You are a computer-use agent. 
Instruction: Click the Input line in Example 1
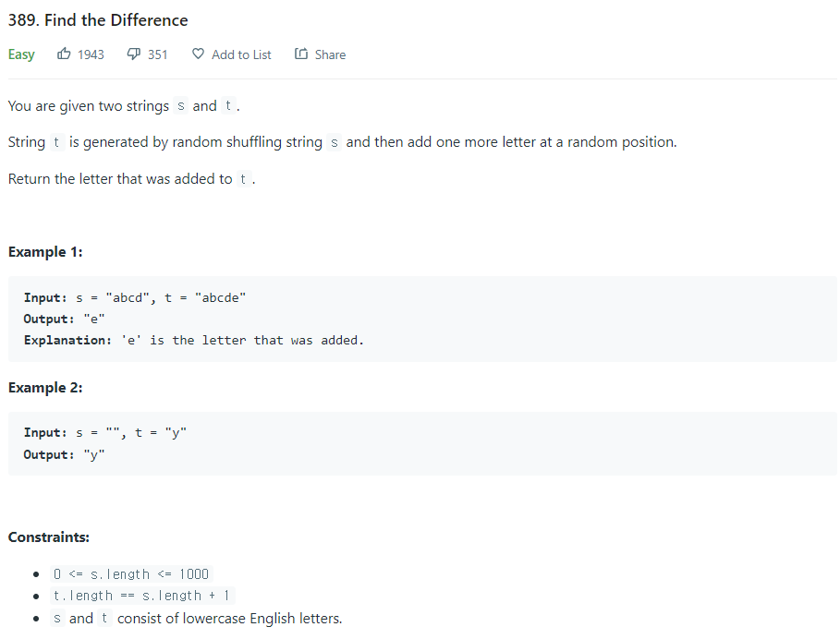point(135,297)
